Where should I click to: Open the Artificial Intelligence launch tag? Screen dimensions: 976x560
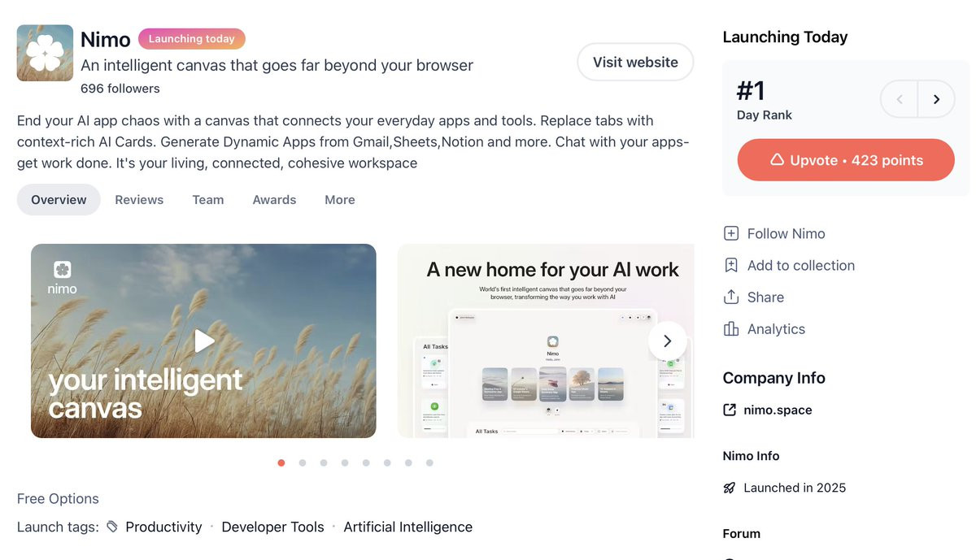click(407, 527)
